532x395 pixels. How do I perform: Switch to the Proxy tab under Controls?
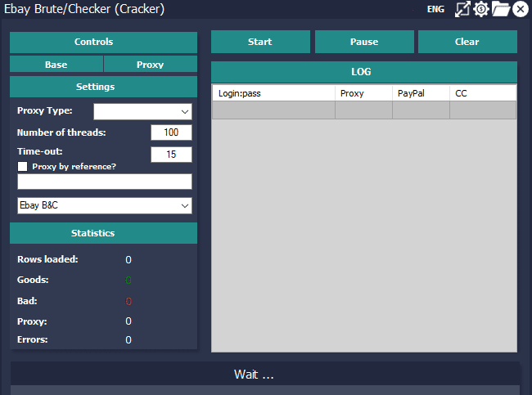151,65
